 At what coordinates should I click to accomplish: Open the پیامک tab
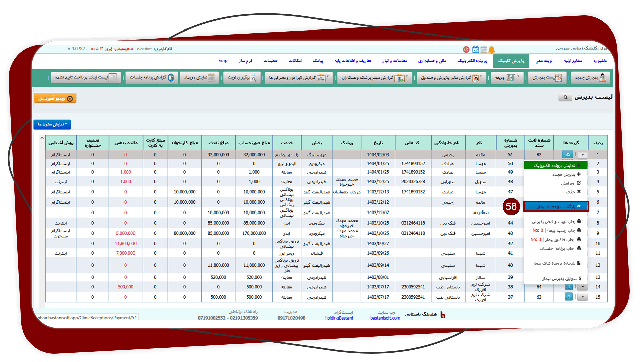pos(318,61)
